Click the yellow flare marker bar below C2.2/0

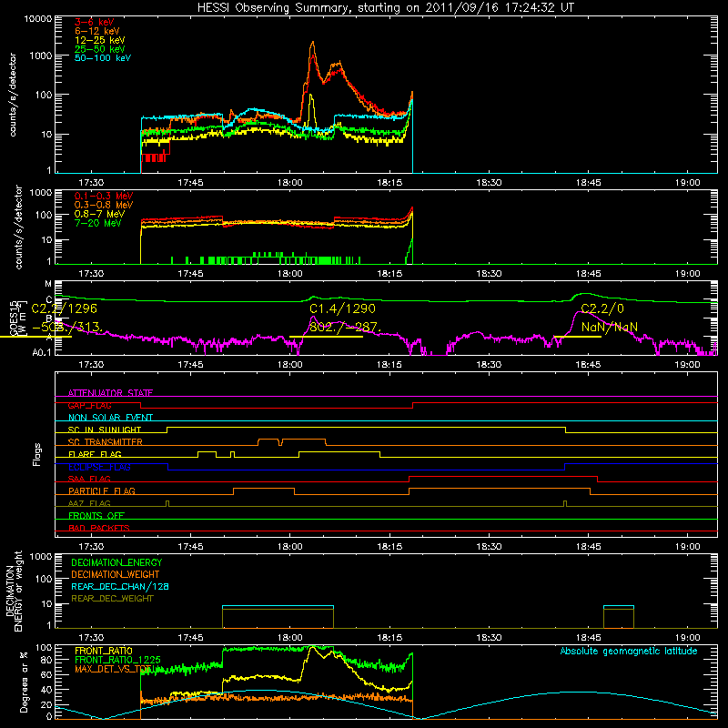pos(577,337)
